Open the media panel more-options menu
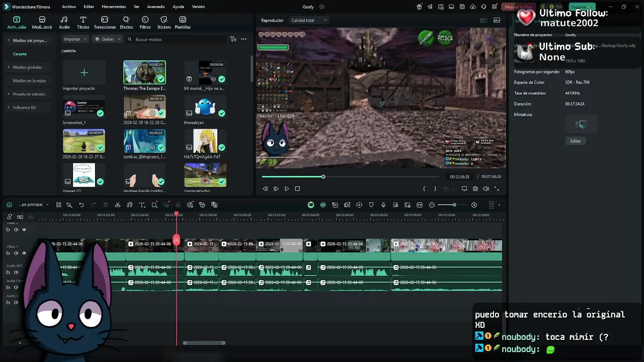The height and width of the screenshot is (362, 644). pyautogui.click(x=244, y=39)
